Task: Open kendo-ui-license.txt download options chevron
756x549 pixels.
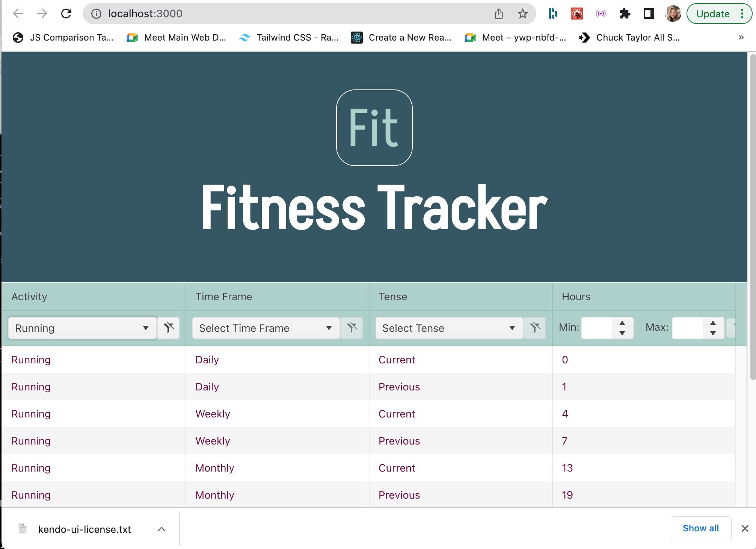Action: (x=161, y=529)
